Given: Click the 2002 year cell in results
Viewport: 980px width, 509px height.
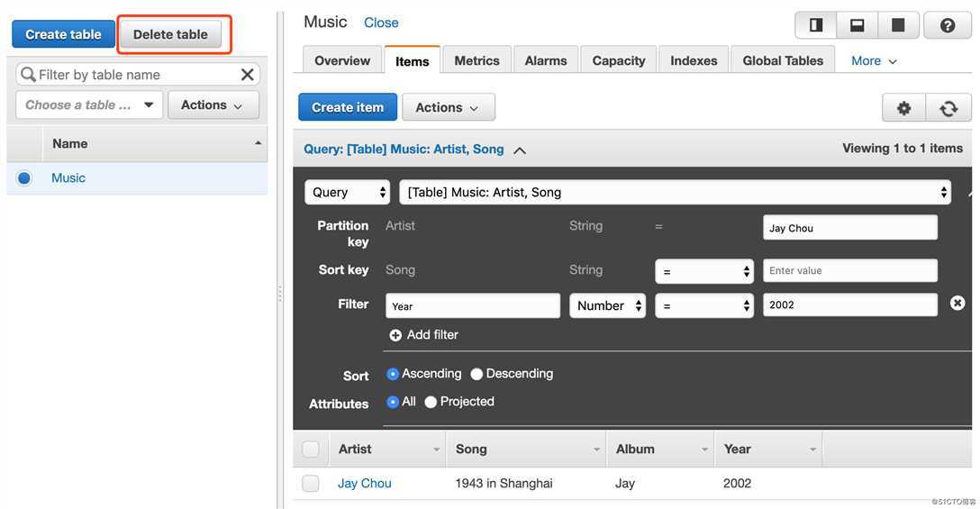Looking at the screenshot, I should point(737,484).
